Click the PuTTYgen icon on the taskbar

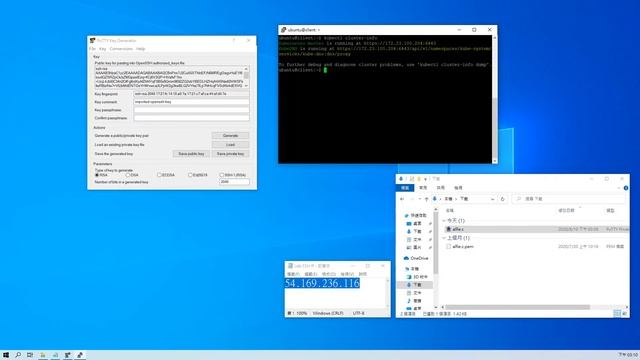tap(68, 355)
